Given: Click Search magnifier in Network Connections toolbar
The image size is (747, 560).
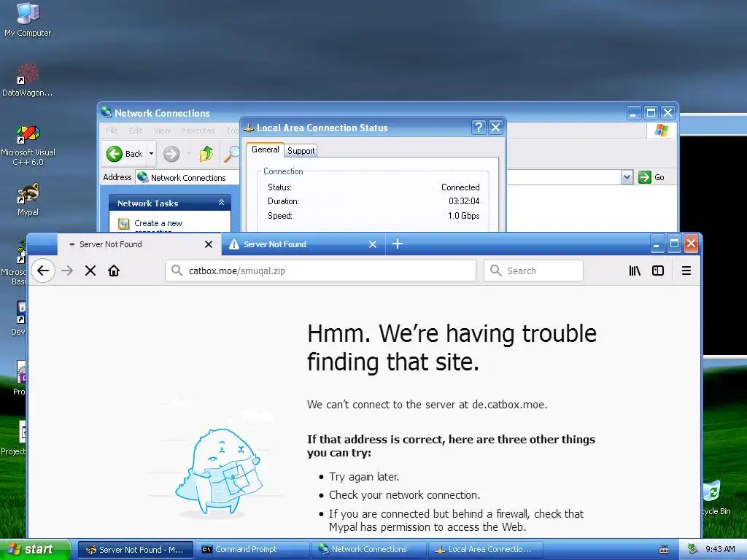Looking at the screenshot, I should point(231,154).
